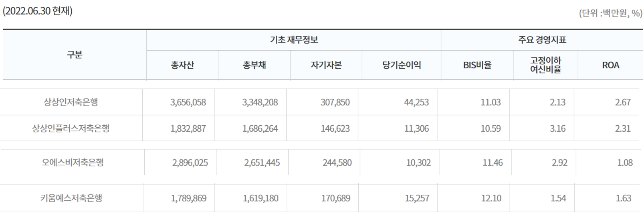This screenshot has width=644, height=217.
Task: Click the 구분 column header
Action: tap(74, 55)
